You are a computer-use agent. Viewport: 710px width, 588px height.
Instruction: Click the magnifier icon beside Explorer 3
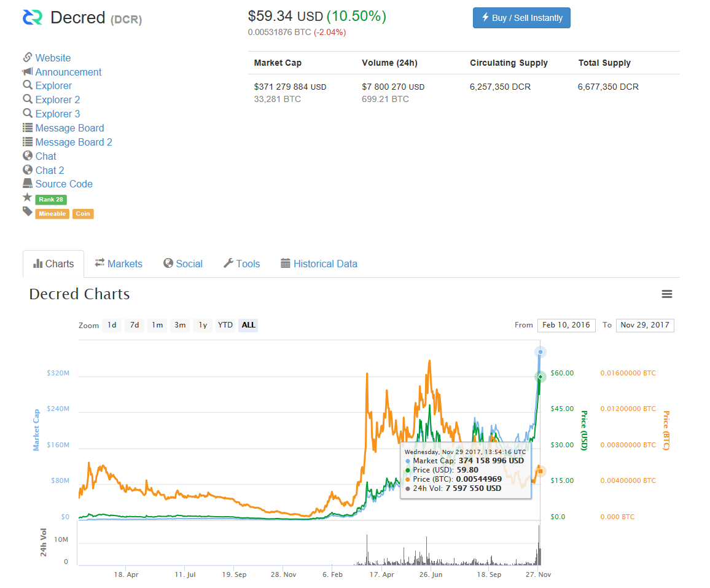point(28,113)
